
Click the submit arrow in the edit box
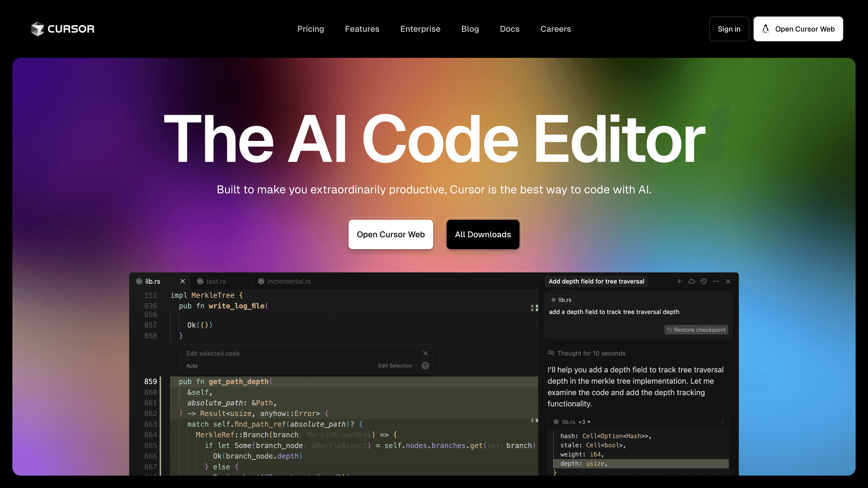[425, 365]
